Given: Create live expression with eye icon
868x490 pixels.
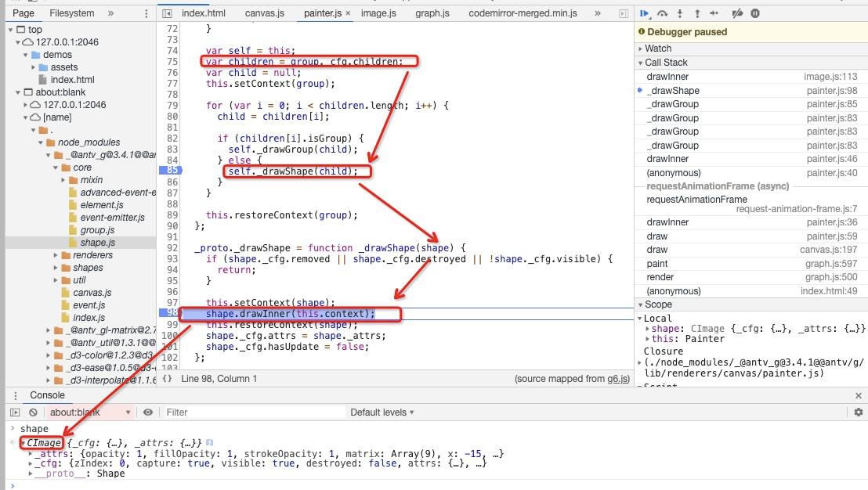Looking at the screenshot, I should point(148,413).
